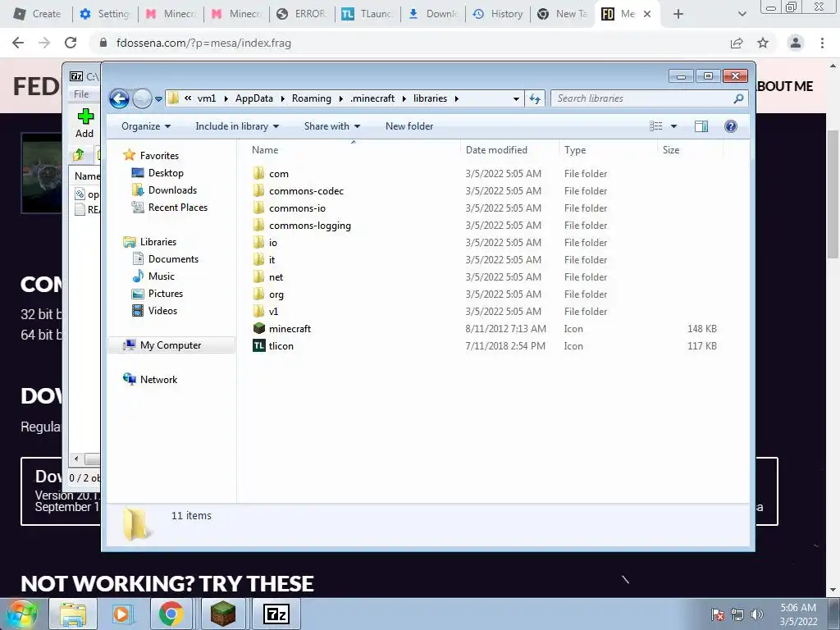Viewport: 840px width, 630px height.
Task: Click vm1 in the address path
Action: 207,98
